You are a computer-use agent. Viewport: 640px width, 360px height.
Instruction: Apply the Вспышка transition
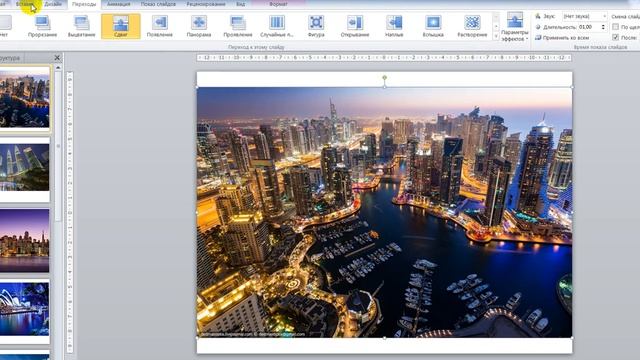433,27
